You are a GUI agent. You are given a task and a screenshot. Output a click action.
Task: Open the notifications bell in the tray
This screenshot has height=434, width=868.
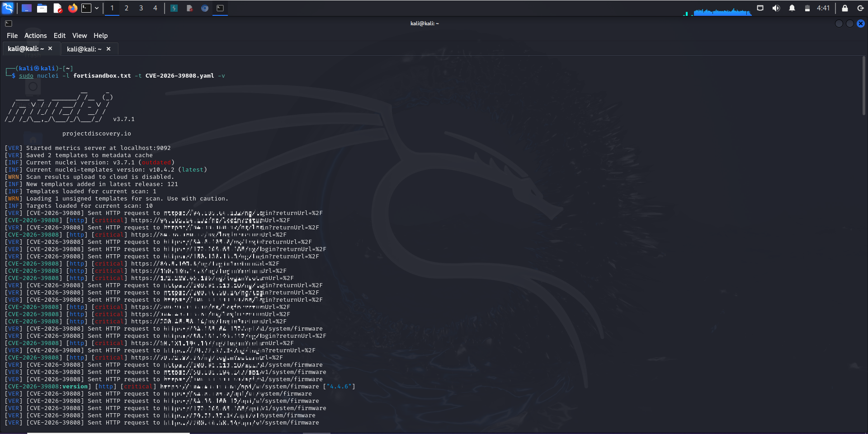[x=792, y=8]
